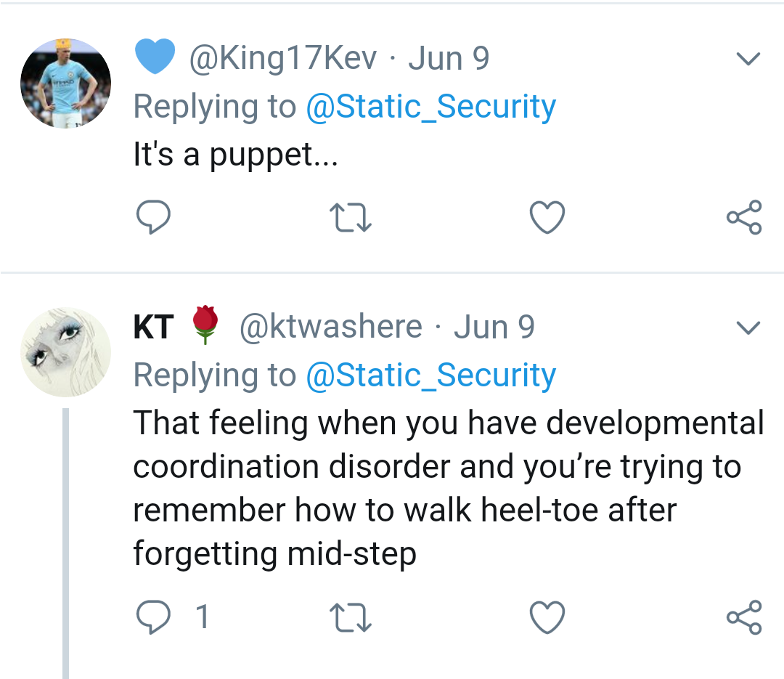
Task: Open dropdown menu on King17Kev's tweet
Action: tap(748, 59)
